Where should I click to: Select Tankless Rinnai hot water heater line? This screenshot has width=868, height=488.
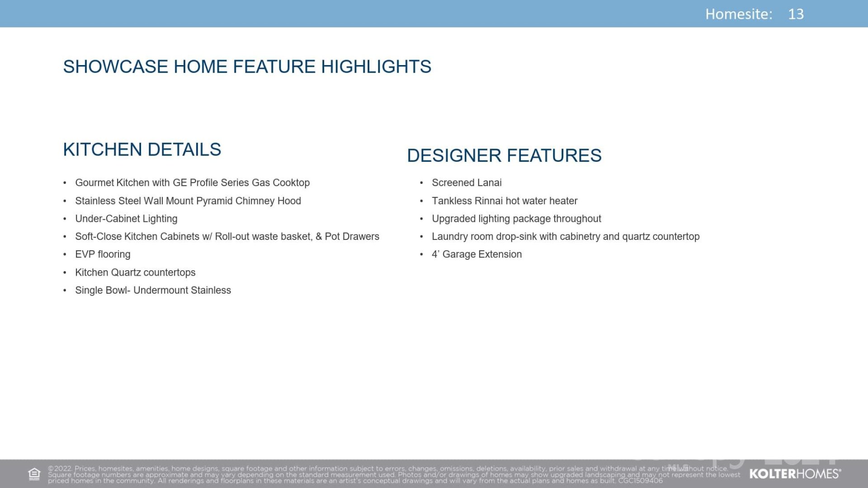click(505, 201)
